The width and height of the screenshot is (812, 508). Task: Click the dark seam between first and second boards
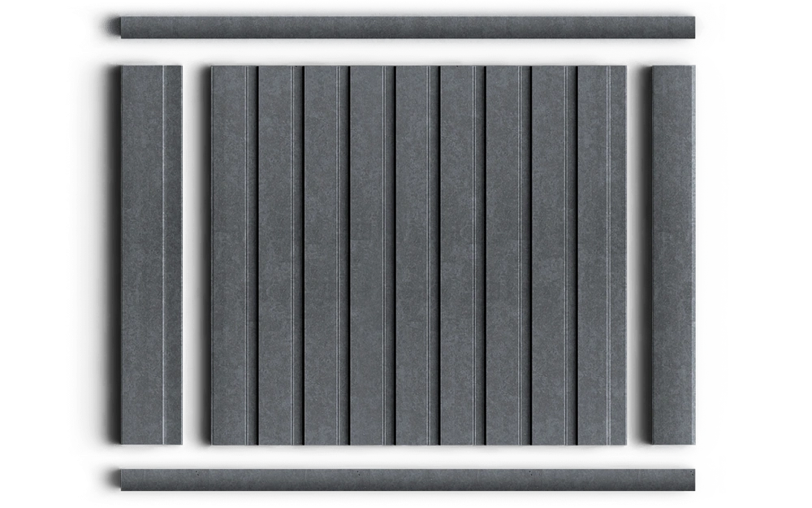258,255
